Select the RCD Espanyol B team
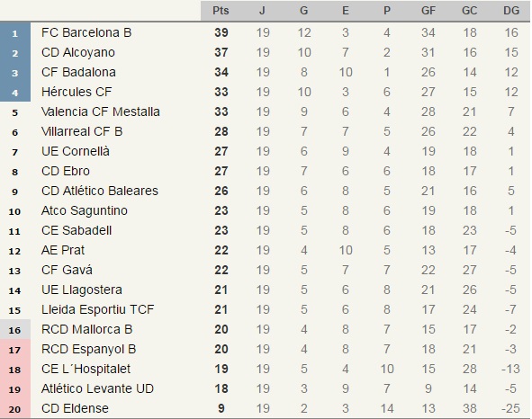Viewport: 532px width, 419px height. [88, 349]
